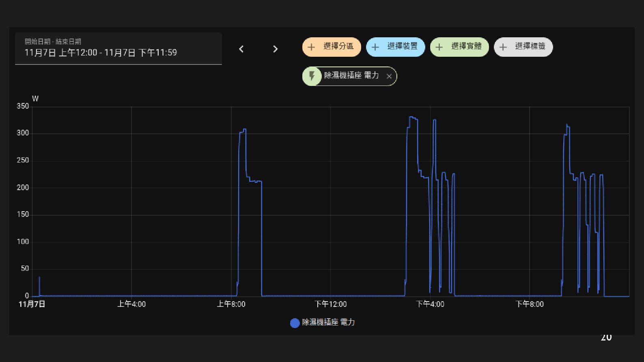Open the start and end date field

pos(118,49)
